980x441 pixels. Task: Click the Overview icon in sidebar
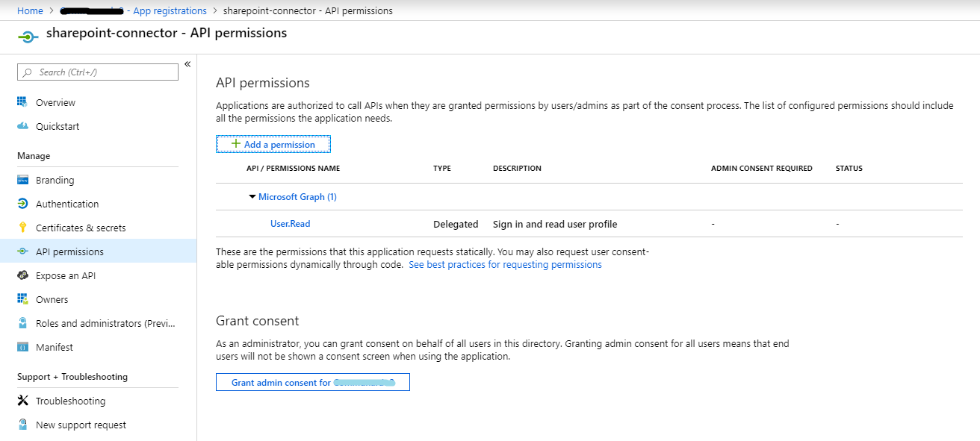[x=22, y=102]
